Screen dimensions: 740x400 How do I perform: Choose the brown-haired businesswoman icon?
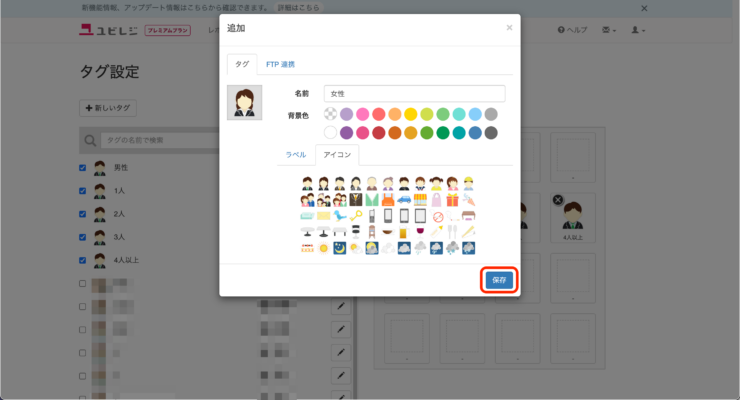pos(323,183)
